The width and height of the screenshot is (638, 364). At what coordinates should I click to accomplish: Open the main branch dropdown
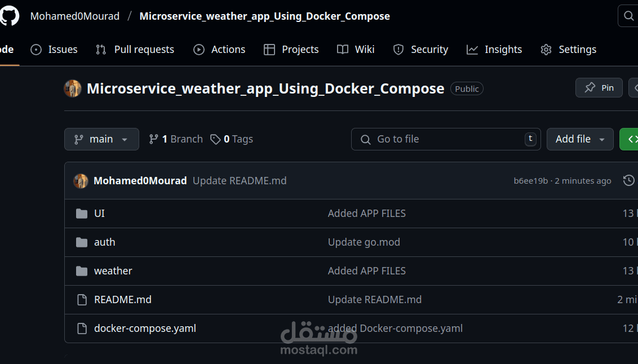click(101, 139)
